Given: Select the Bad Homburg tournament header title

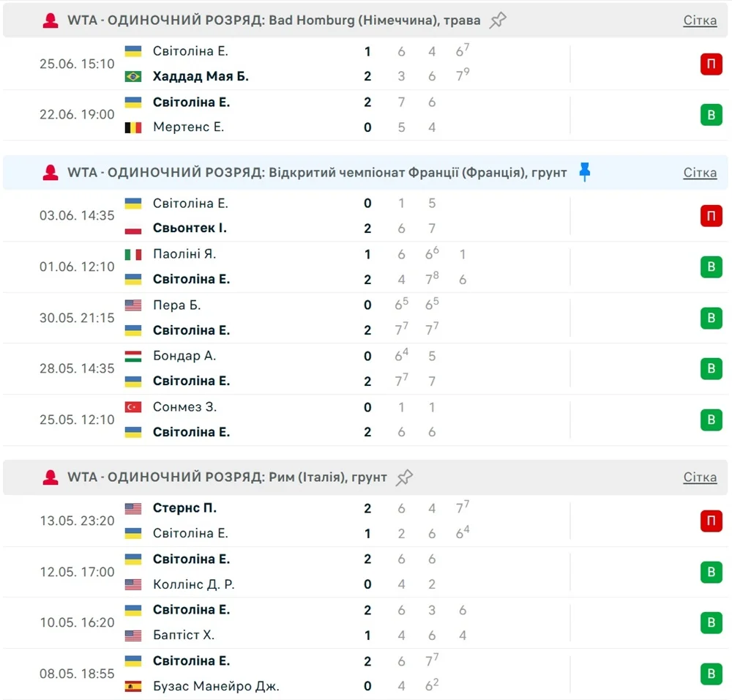Looking at the screenshot, I should [274, 21].
